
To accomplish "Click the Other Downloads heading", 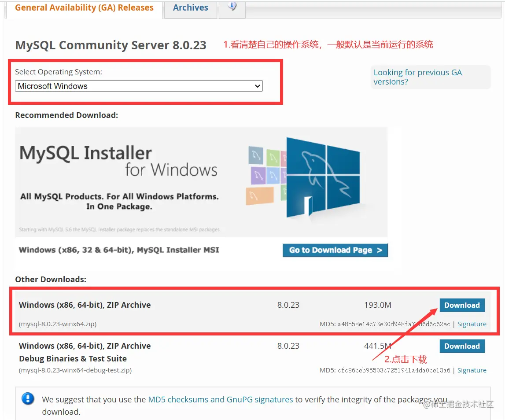I will click(x=51, y=279).
